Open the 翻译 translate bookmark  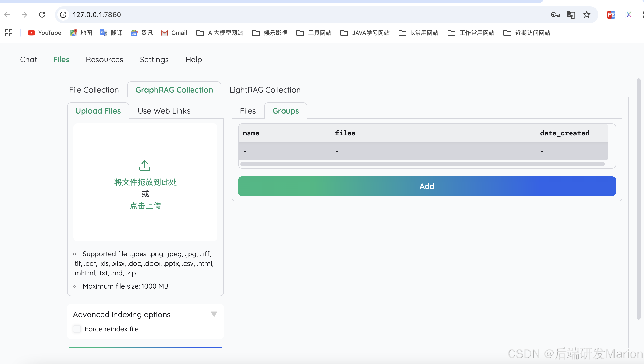(x=111, y=33)
